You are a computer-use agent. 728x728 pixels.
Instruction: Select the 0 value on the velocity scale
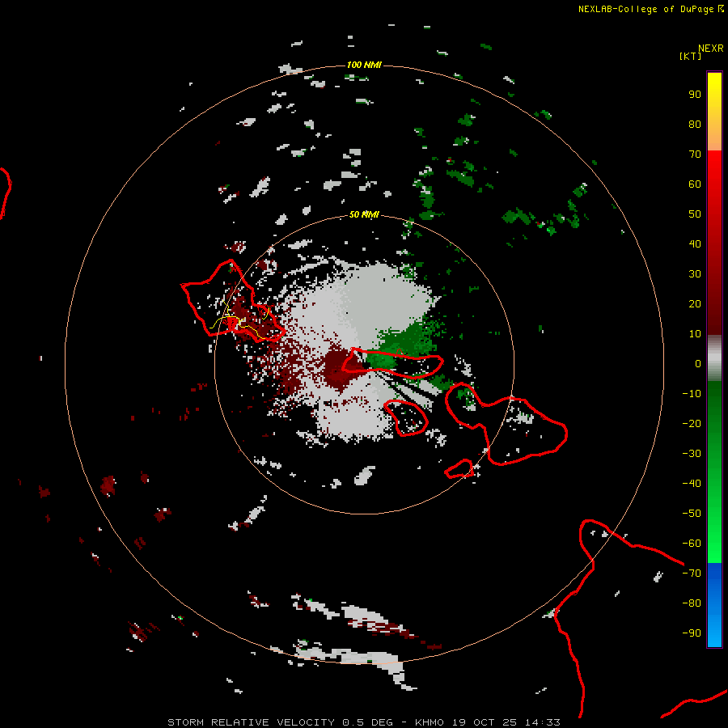(x=698, y=364)
